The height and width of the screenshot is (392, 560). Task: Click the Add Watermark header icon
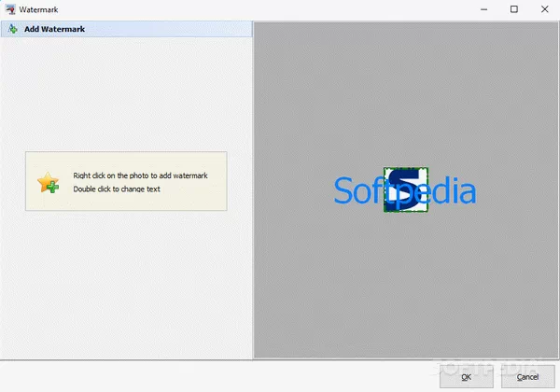[x=11, y=29]
